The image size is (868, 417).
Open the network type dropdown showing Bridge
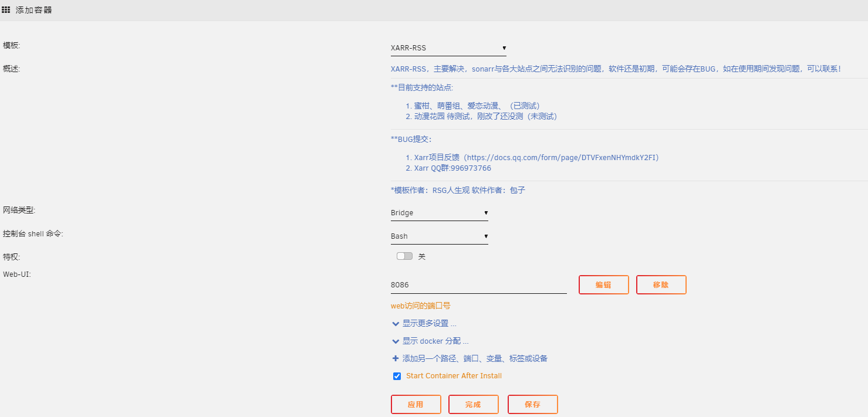click(x=439, y=213)
